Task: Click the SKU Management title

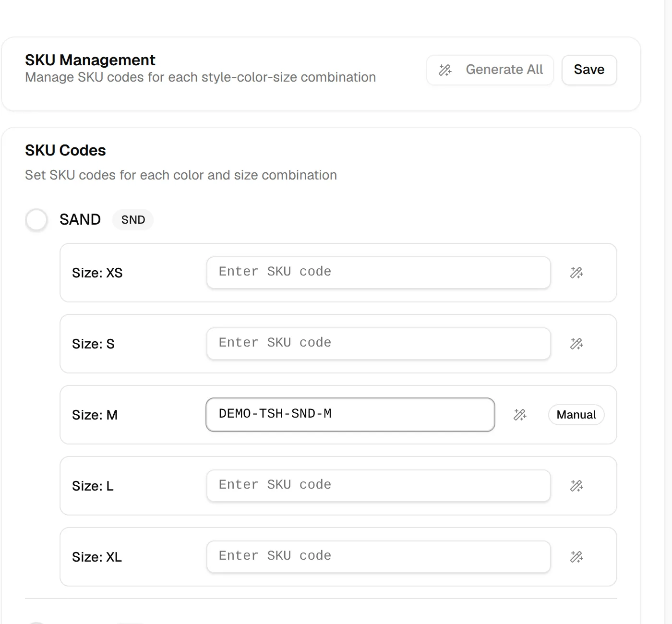Action: point(90,60)
